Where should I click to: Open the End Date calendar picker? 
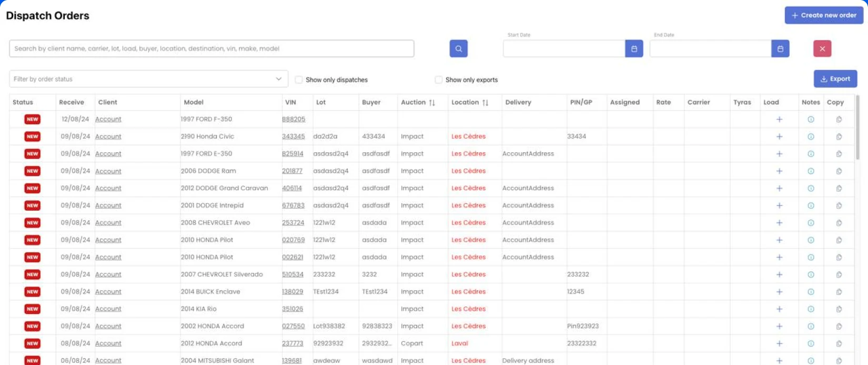click(780, 48)
